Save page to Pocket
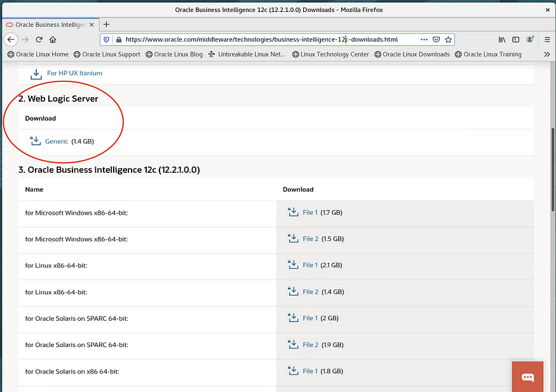This screenshot has height=392, width=556. [436, 39]
